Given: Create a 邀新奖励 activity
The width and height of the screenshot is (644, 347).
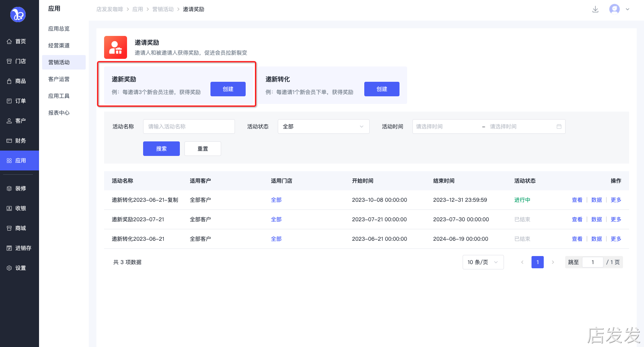Looking at the screenshot, I should [x=228, y=89].
